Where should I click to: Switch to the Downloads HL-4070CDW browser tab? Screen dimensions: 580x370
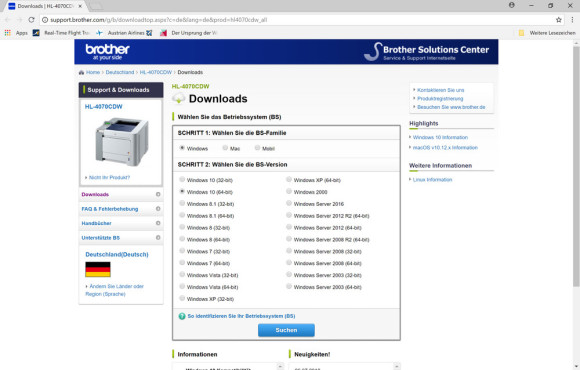coord(45,6)
